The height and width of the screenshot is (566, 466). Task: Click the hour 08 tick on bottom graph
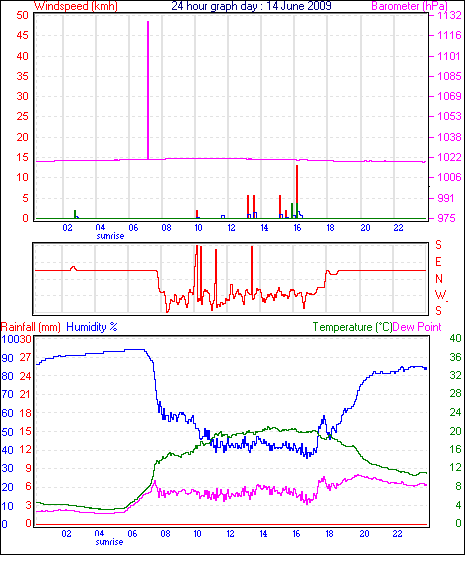tap(165, 534)
